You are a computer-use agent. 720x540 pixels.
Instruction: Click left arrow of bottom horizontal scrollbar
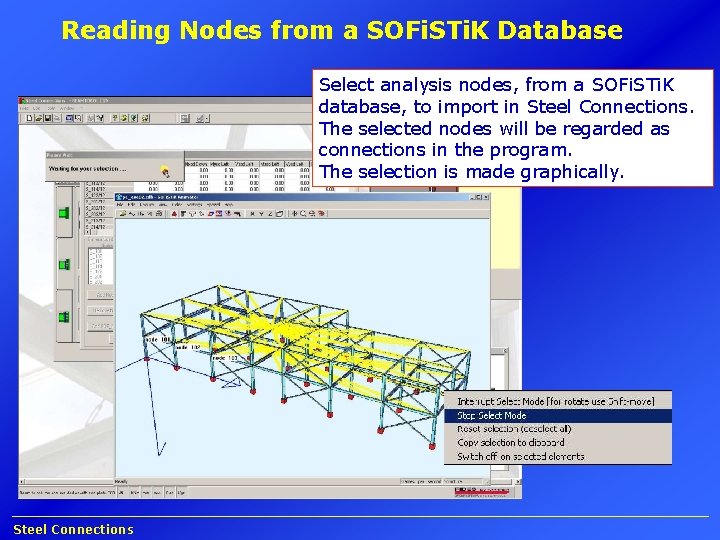pos(21,482)
